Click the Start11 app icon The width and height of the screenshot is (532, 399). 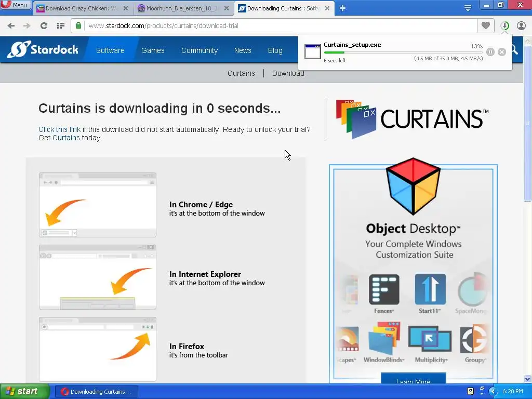(430, 289)
